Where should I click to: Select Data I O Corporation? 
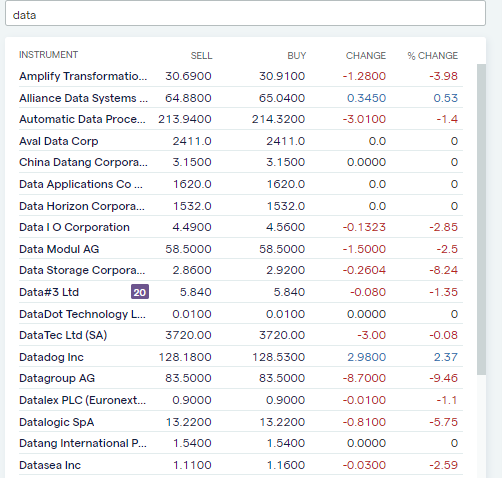pos(74,227)
